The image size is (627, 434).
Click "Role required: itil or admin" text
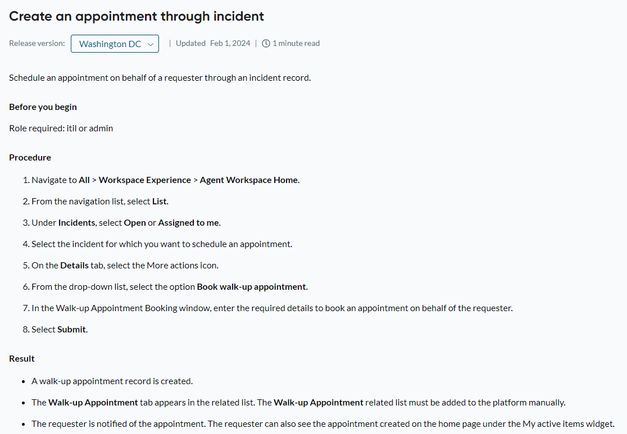(x=61, y=128)
